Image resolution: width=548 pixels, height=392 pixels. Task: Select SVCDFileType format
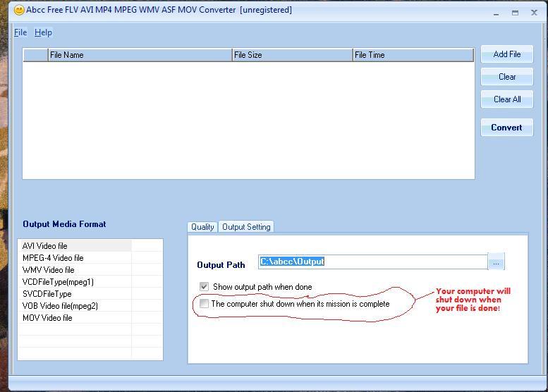[90, 294]
